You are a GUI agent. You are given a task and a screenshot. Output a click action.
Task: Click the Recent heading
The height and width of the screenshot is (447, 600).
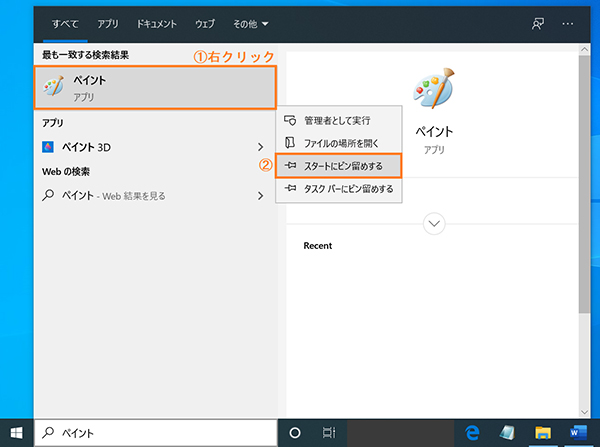pyautogui.click(x=318, y=246)
